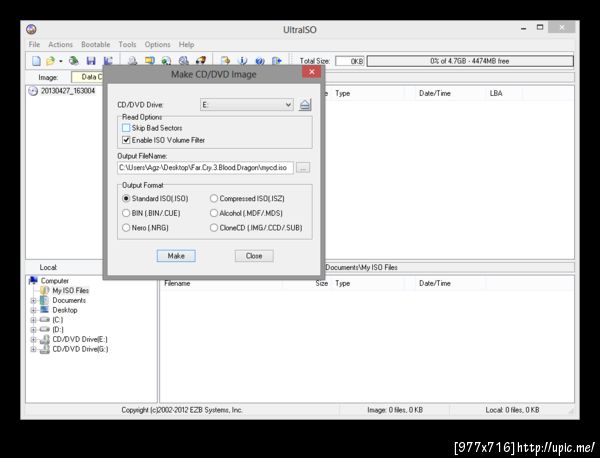Expand the CD/DVD Drive(E:) node
The width and height of the screenshot is (600, 458).
tap(33, 339)
